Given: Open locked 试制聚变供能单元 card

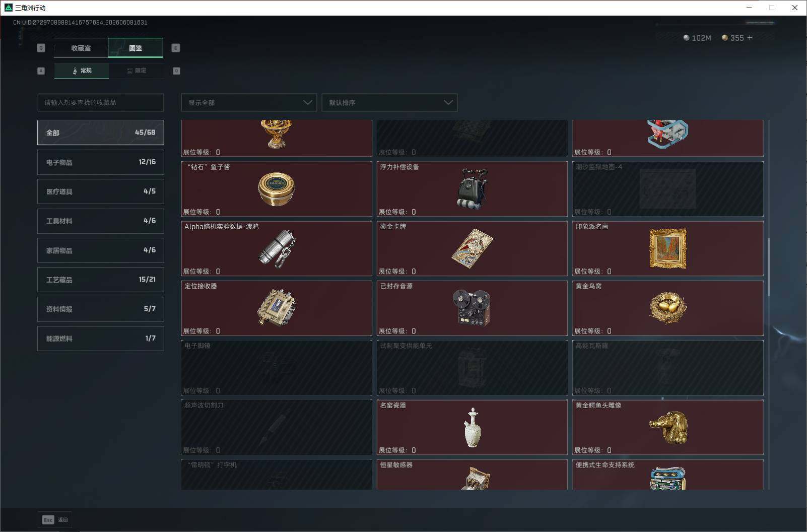Looking at the screenshot, I should (x=472, y=368).
